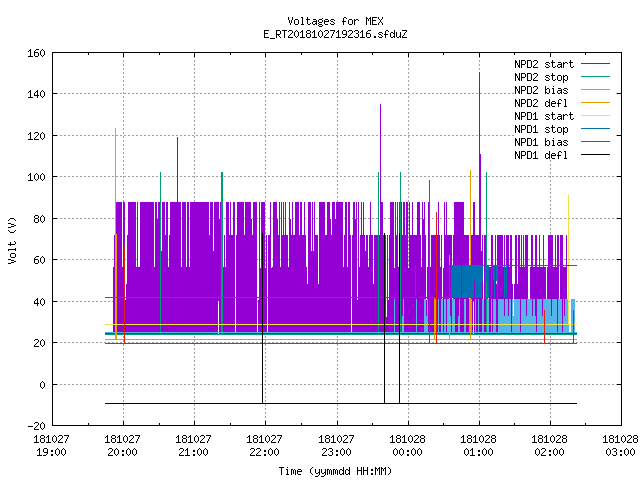Click the x-axis tick '181027 22:00'

(x=264, y=446)
